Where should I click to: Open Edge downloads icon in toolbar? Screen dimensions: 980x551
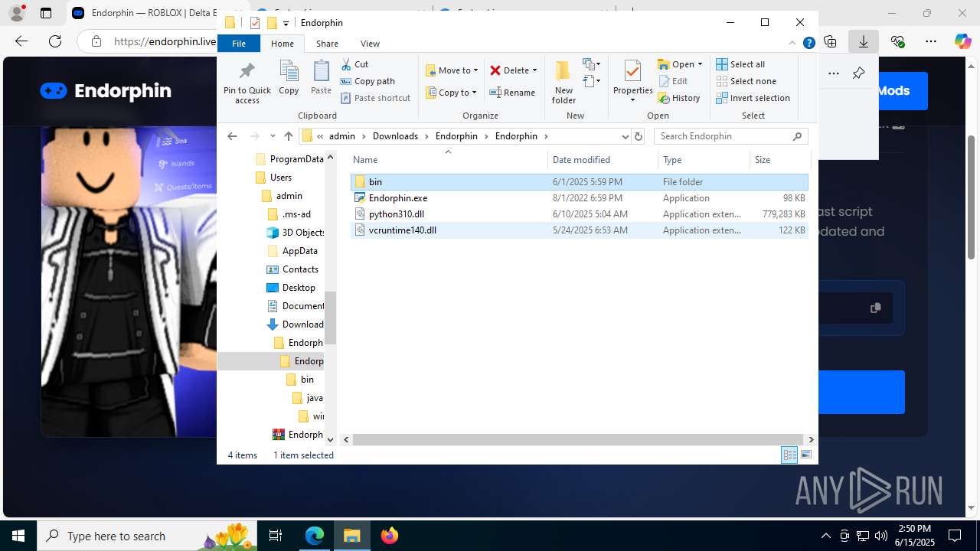pos(863,41)
